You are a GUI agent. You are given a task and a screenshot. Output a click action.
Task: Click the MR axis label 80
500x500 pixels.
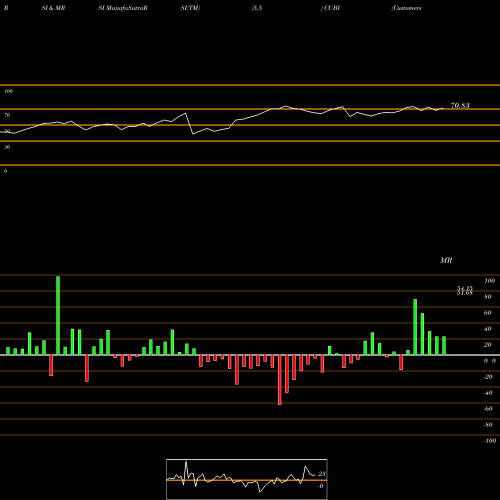click(x=488, y=297)
